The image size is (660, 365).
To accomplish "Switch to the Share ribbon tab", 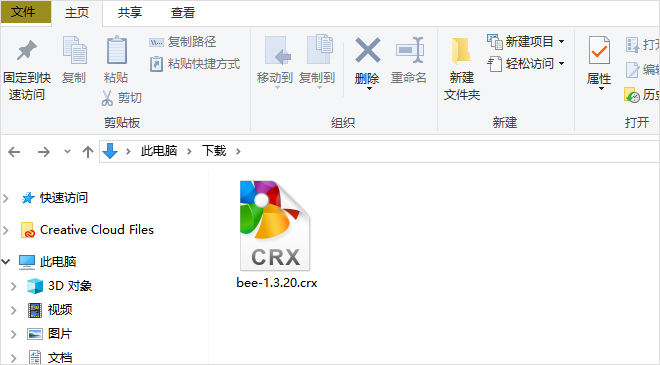I will 130,13.
